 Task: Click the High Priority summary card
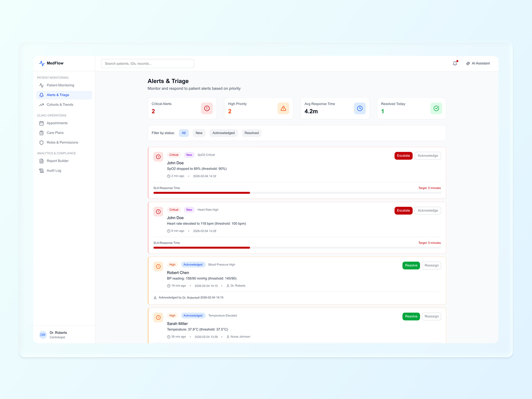click(x=259, y=108)
